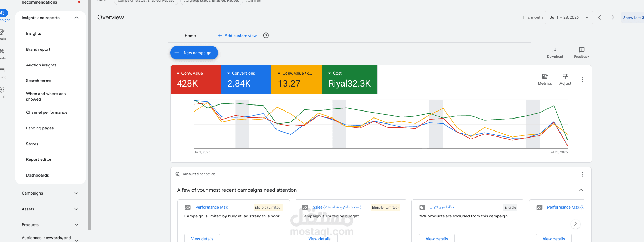Image resolution: width=644 pixels, height=242 pixels.
Task: Open the Billing card icon in left rail
Action: [x=2, y=70]
